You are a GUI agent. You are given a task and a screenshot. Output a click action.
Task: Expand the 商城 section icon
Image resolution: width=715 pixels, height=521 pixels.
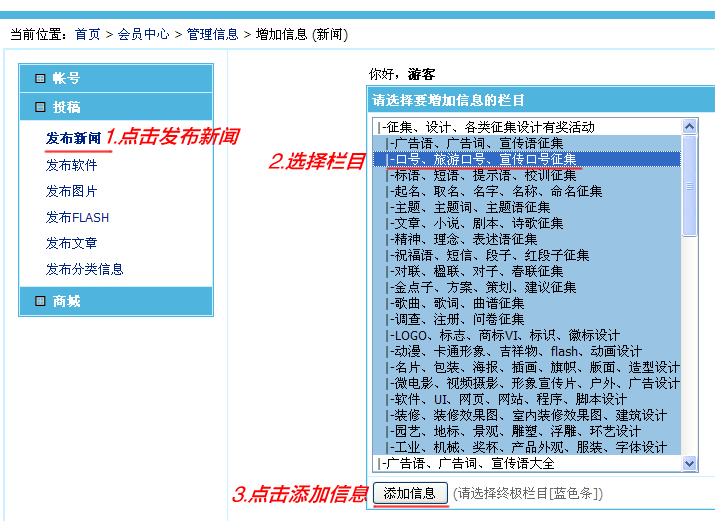(40, 301)
